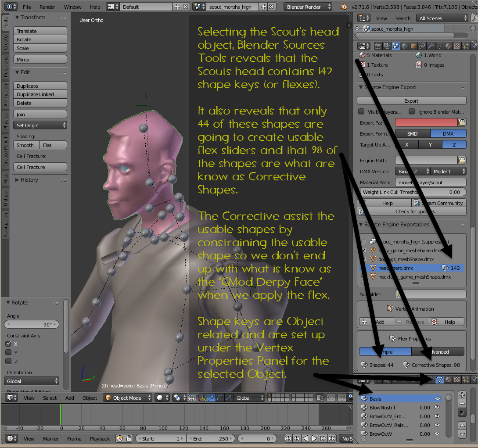Open the Render properties camera tab

tap(378, 46)
